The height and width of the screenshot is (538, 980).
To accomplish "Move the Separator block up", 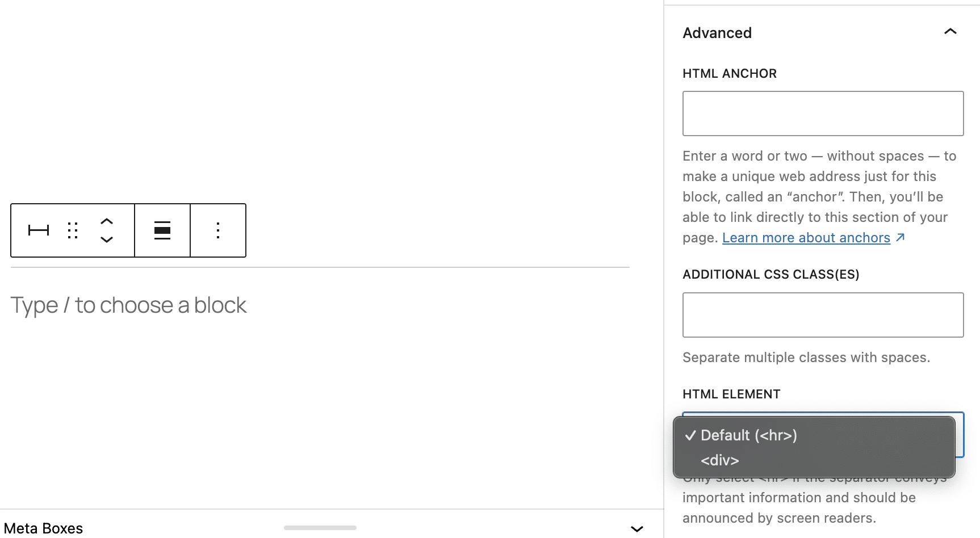I will tap(107, 221).
